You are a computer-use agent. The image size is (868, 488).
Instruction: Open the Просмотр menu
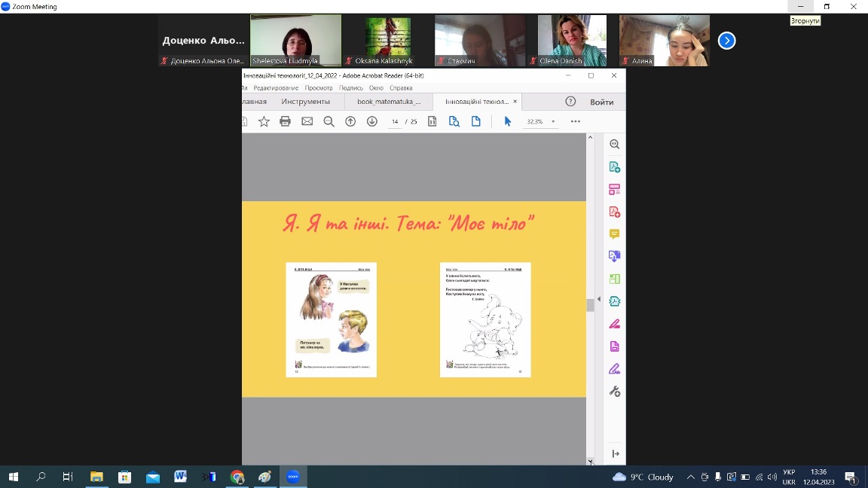pyautogui.click(x=319, y=88)
